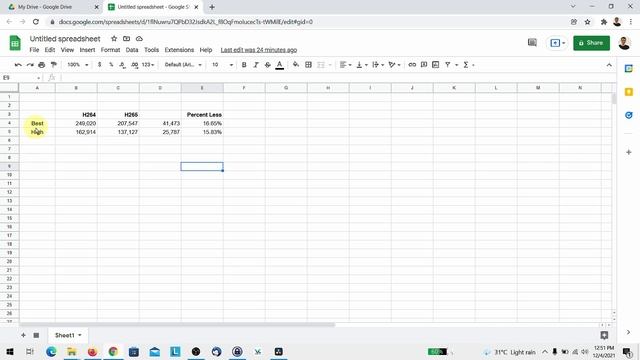Image resolution: width=640 pixels, height=360 pixels.
Task: Insert a chart
Action: (436, 65)
